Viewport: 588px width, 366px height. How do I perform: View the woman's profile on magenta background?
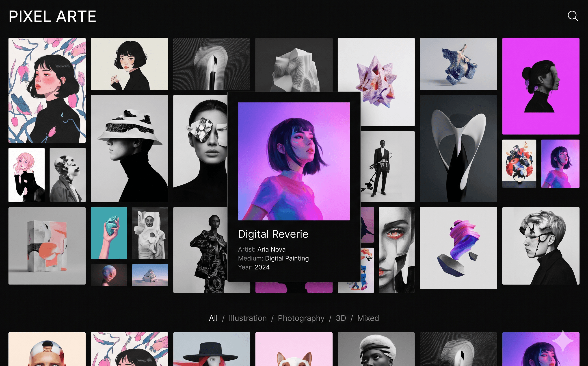tap(541, 86)
